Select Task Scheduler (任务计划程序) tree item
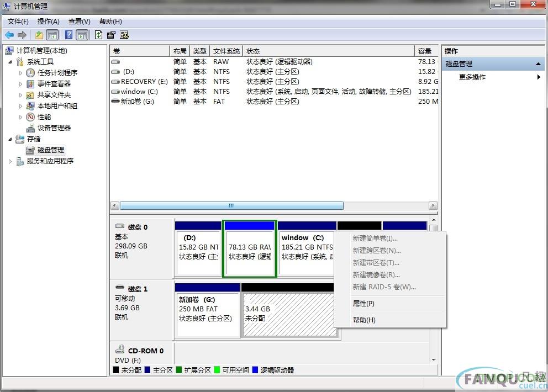The image size is (548, 392). [x=57, y=73]
